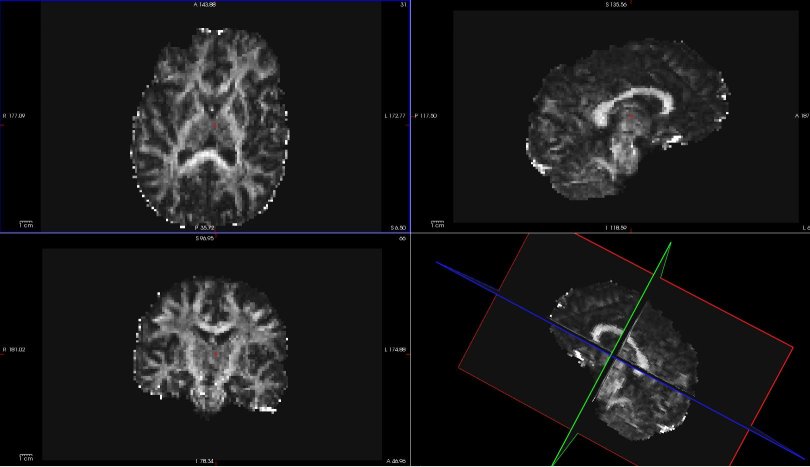This screenshot has width=810, height=467.
Task: Click the 'L 174.88' left-side label
Action: click(x=395, y=350)
